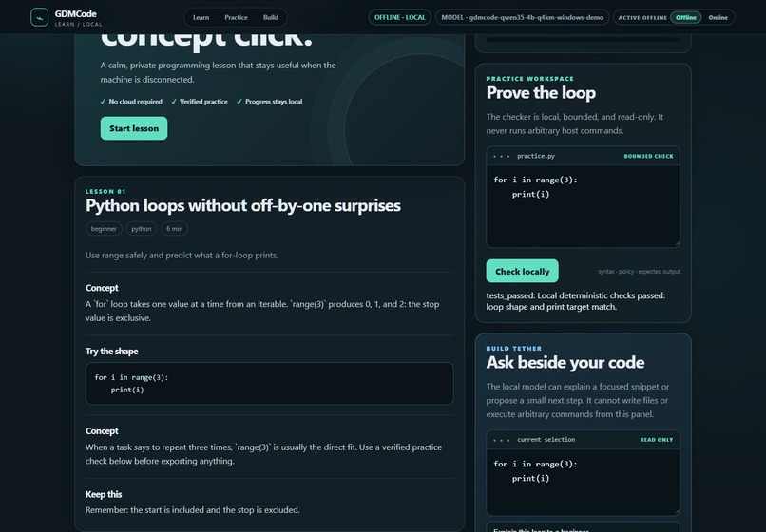
Task: Open the Practice nav item
Action: click(236, 17)
